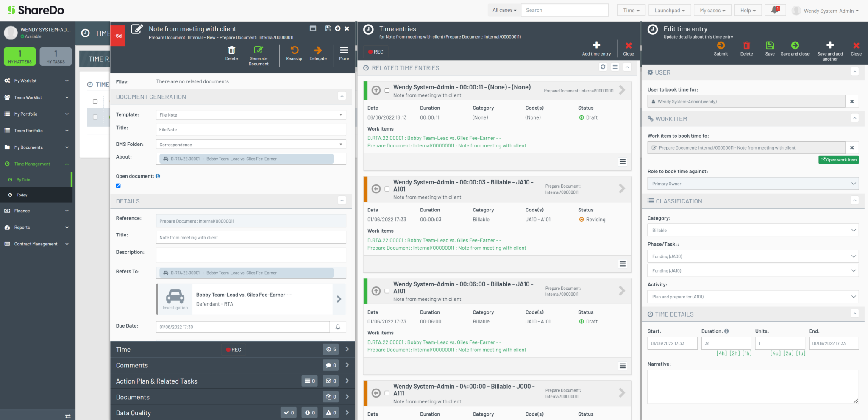868x420 pixels.
Task: Click the Narrative text area
Action: pos(753,387)
